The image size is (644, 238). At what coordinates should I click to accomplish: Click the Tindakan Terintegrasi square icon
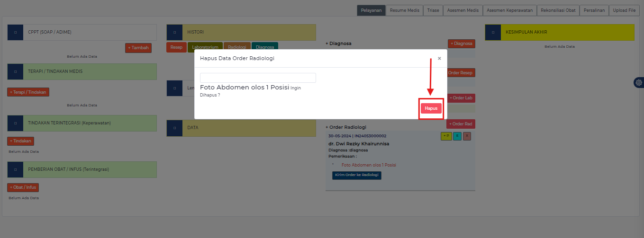pyautogui.click(x=15, y=123)
